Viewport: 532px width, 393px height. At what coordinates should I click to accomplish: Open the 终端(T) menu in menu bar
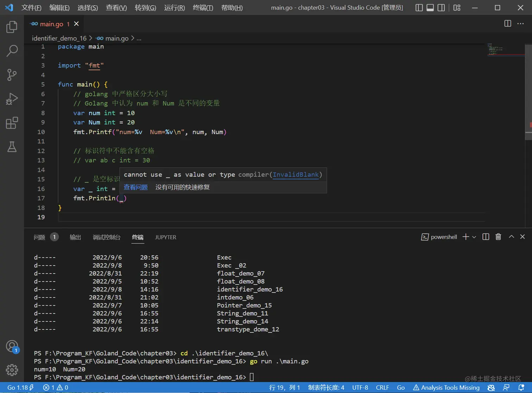pyautogui.click(x=203, y=8)
